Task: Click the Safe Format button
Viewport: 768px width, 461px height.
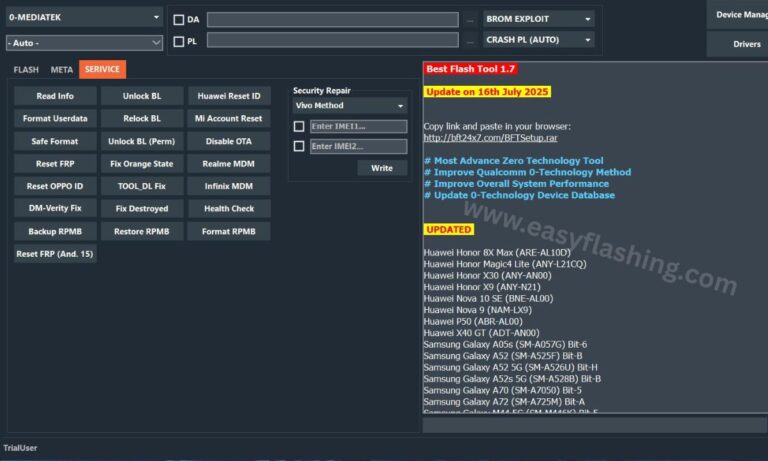Action: tap(55, 141)
